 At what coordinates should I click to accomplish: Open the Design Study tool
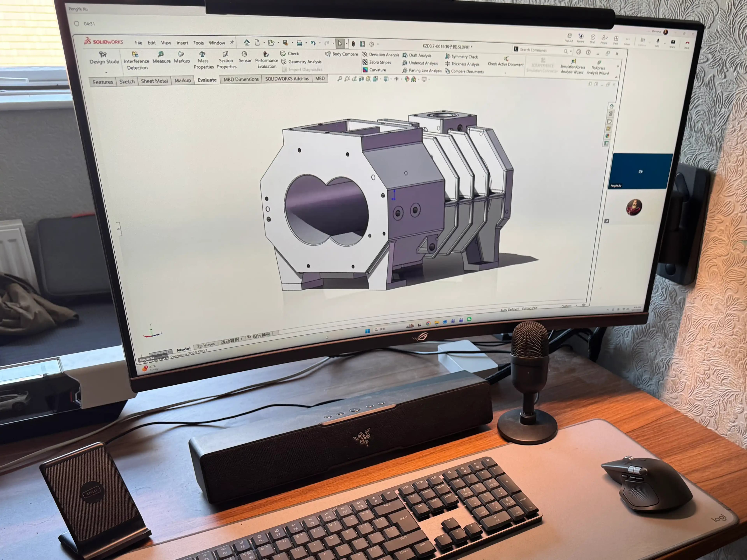point(104,58)
